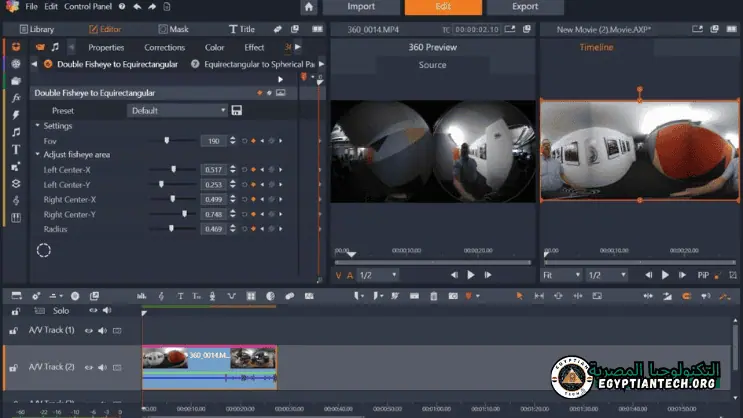
Task: Click the Left Center-Y value field
Action: 214,184
